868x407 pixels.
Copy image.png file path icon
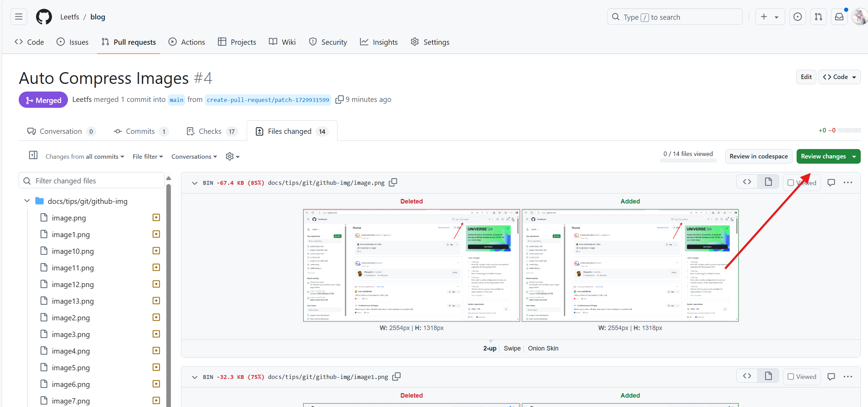click(393, 182)
